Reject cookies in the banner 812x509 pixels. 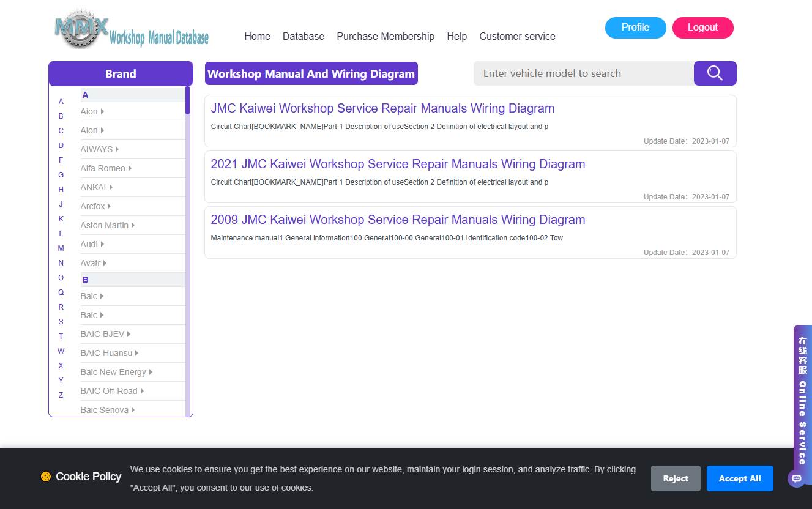click(676, 478)
